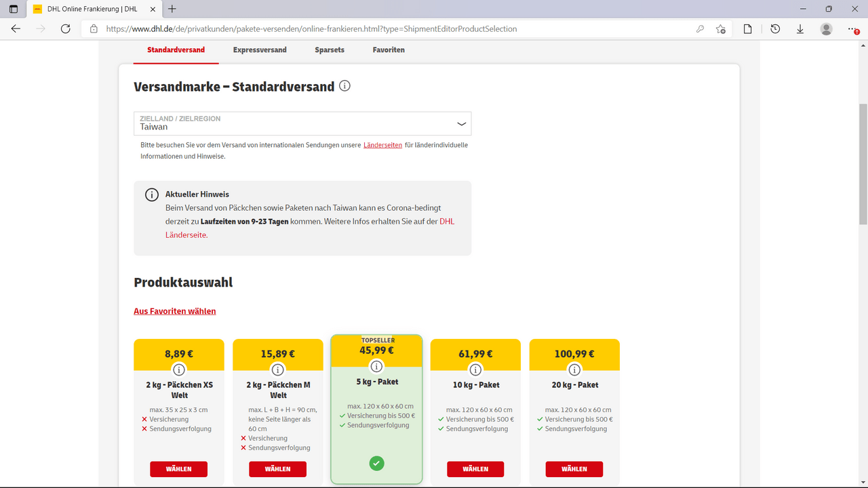Click 'Laufzeiten von 9-23 Tagen' bold text
Viewport: 868px width, 488px height.
click(x=244, y=222)
